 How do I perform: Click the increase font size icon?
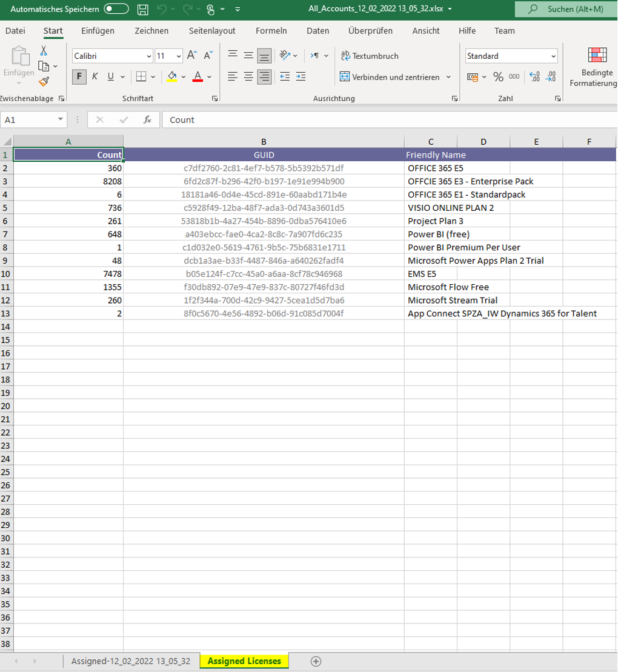(x=192, y=55)
